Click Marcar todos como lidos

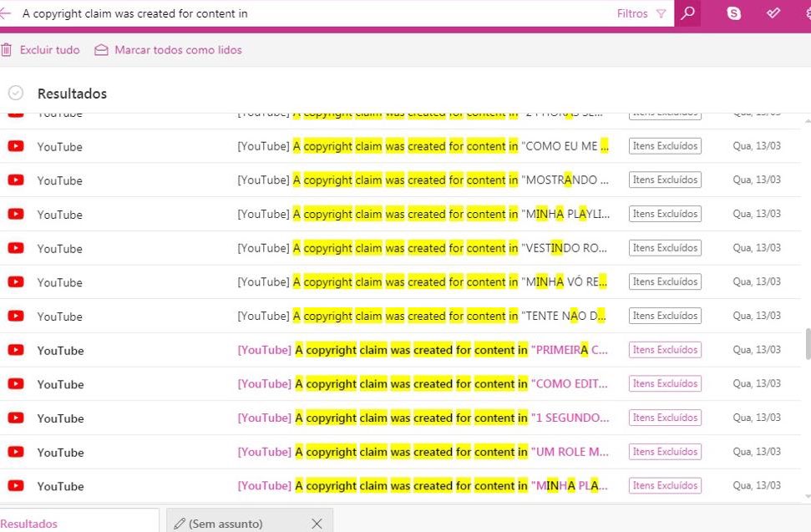pyautogui.click(x=178, y=49)
